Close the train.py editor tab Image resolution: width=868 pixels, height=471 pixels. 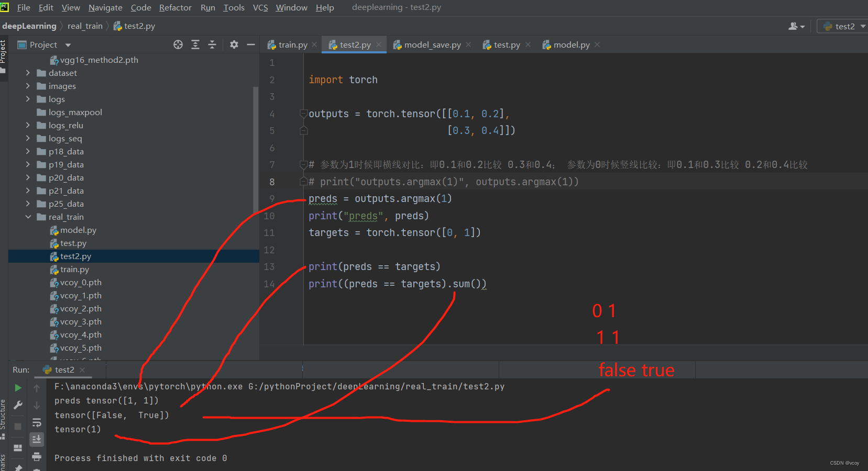tap(314, 44)
